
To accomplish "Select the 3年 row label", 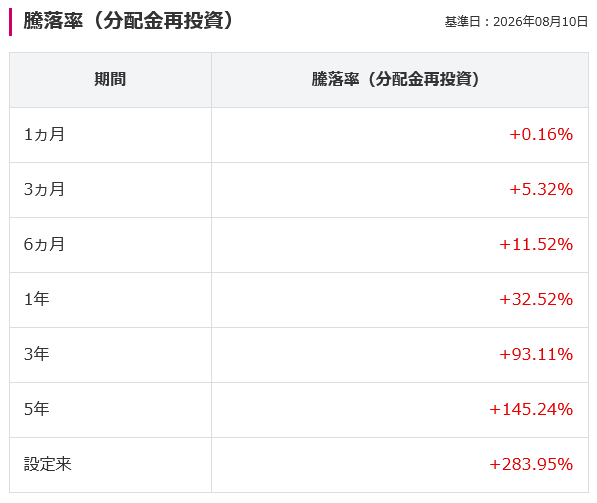I will click(37, 354).
